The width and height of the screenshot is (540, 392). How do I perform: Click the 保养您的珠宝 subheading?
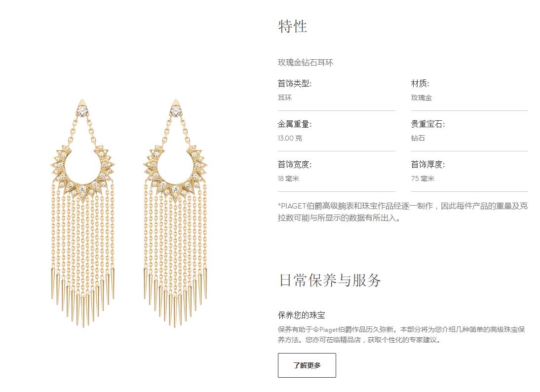(301, 315)
